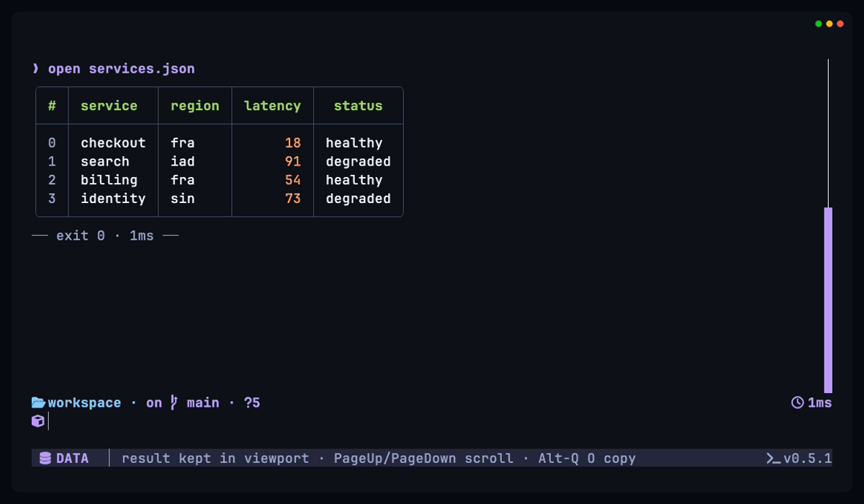Click the purple scrollbar thumb
This screenshot has height=504, width=864.
(x=828, y=300)
